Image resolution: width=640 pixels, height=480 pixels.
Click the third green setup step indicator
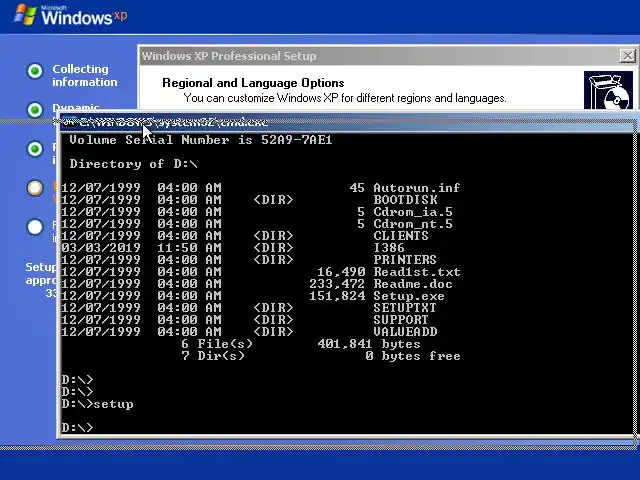coord(35,149)
